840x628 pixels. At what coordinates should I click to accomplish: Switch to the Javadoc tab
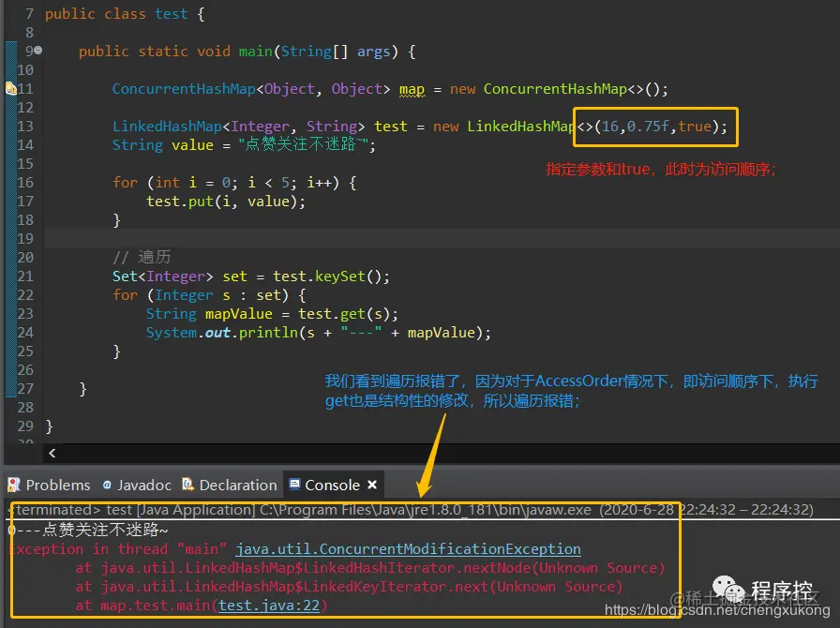137,485
